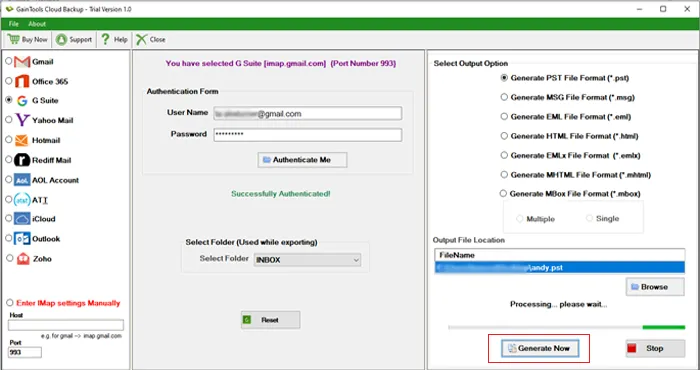Viewport: 700px width, 370px height.
Task: Select the Office 365 radio option
Action: click(x=8, y=81)
